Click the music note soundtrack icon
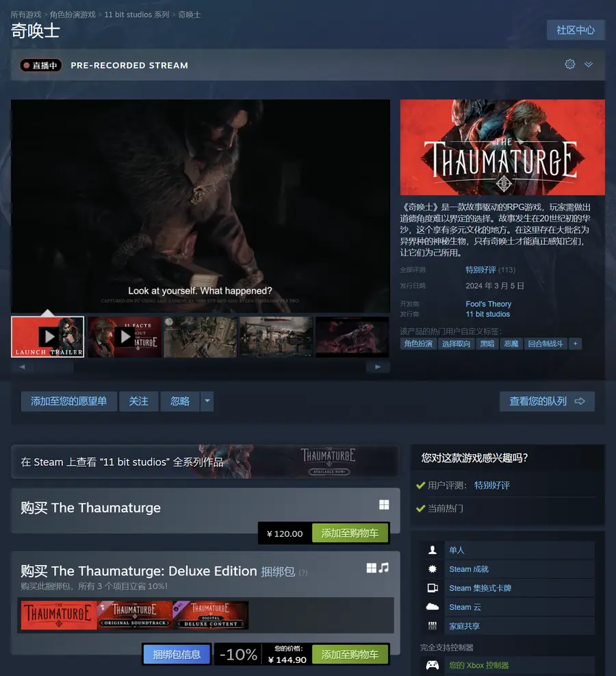Viewport: 616px width, 676px height. tap(383, 568)
